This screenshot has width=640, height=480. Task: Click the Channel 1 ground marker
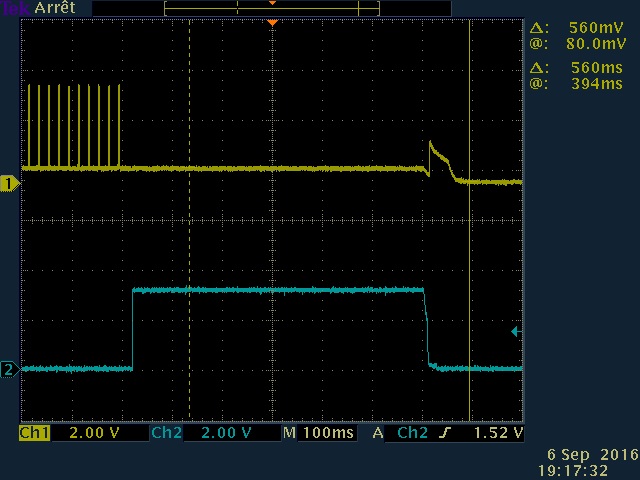[x=9, y=184]
